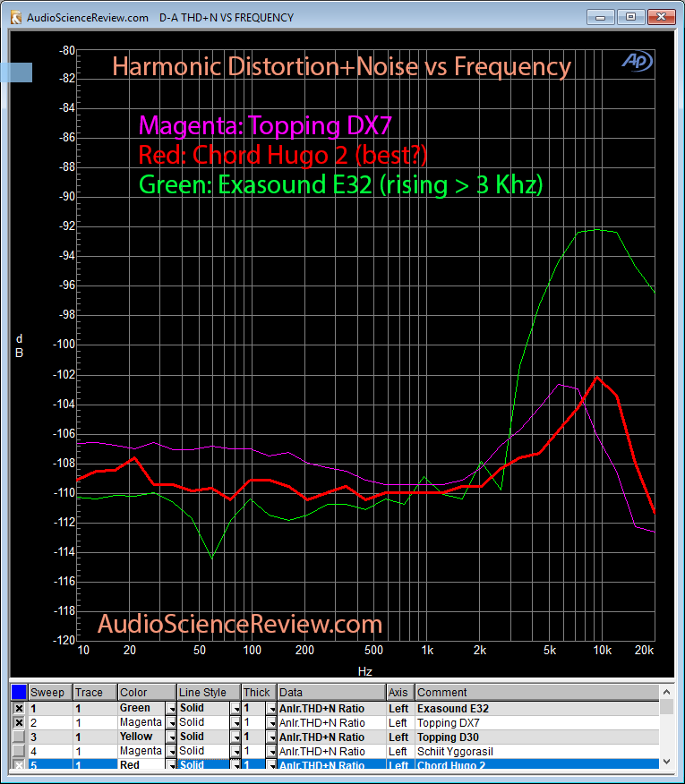Open color dropdown for Exasound E32 row

click(x=171, y=709)
